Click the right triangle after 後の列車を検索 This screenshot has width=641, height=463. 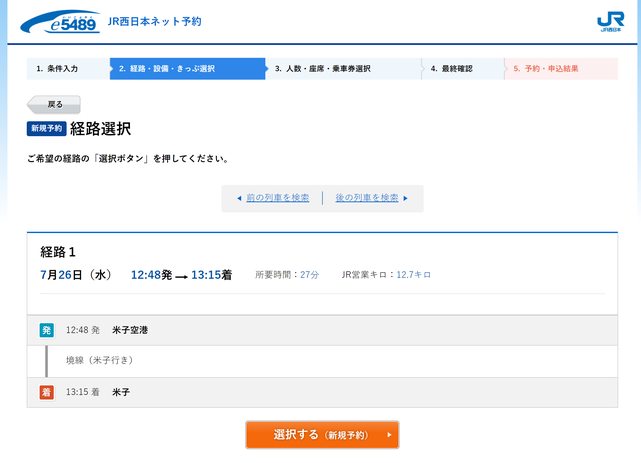tap(406, 198)
